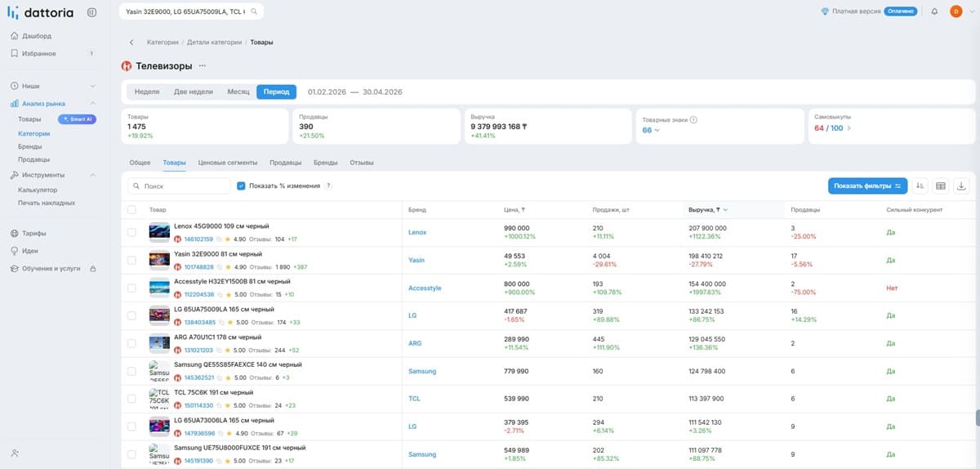Download the table via the export icon
Screen dimensions: 980x469
point(961,185)
